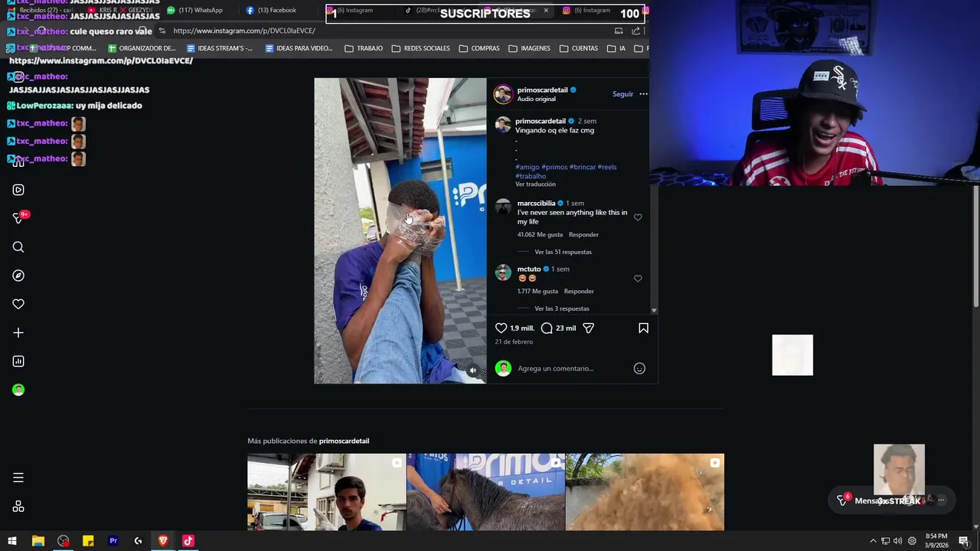The width and height of the screenshot is (980, 551).
Task: Follow primoscardetail with Seguir
Action: (622, 94)
